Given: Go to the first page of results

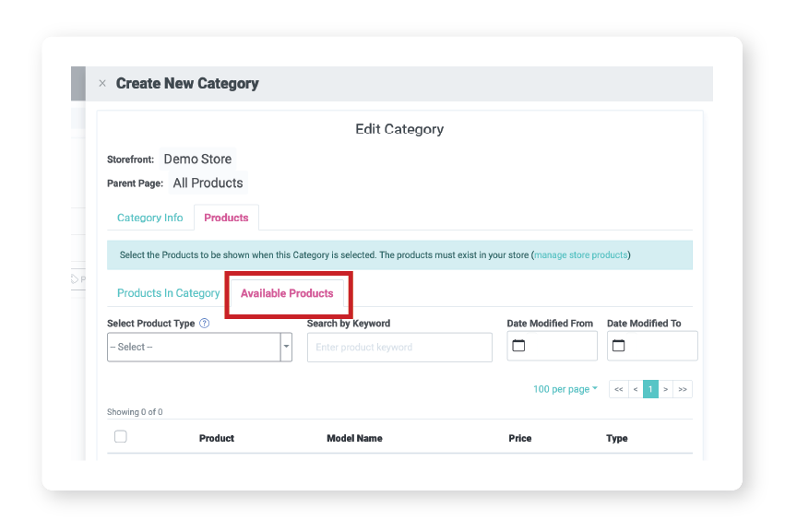Looking at the screenshot, I should 618,389.
